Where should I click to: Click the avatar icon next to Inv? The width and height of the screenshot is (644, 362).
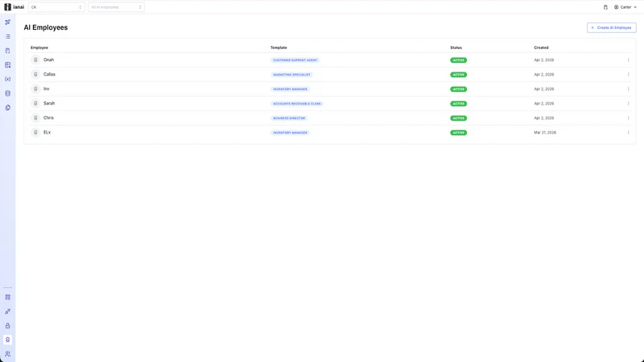[x=35, y=88]
